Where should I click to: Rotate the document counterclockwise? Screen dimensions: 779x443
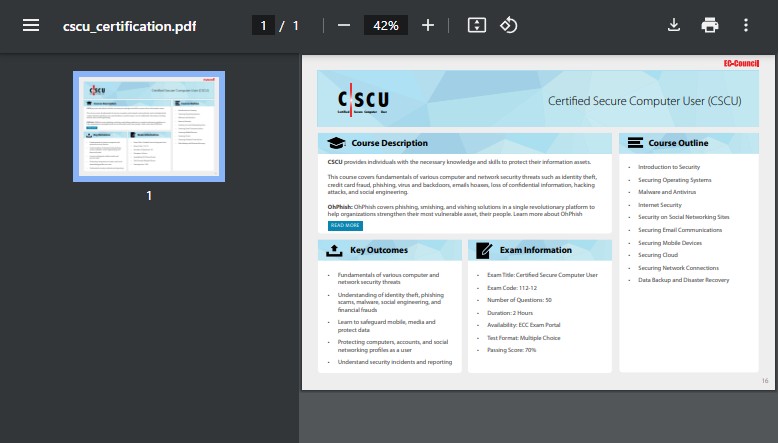(x=508, y=25)
